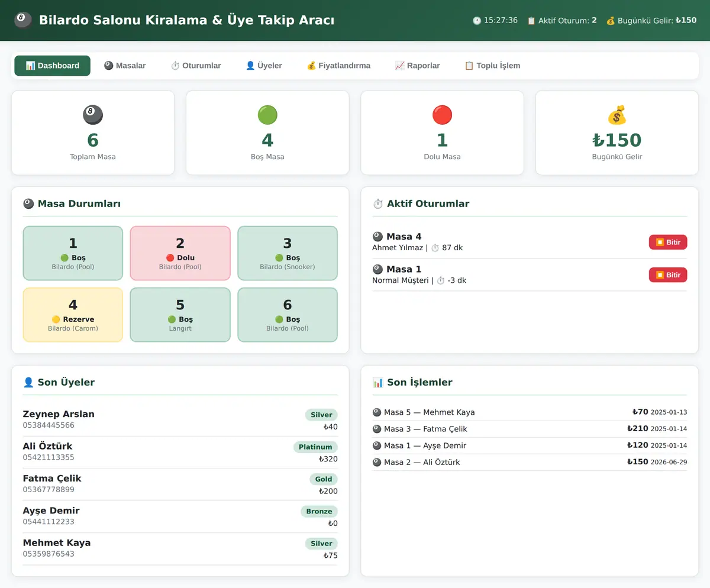Open the Oturumlar tab
This screenshot has width=710, height=588.
(x=196, y=66)
